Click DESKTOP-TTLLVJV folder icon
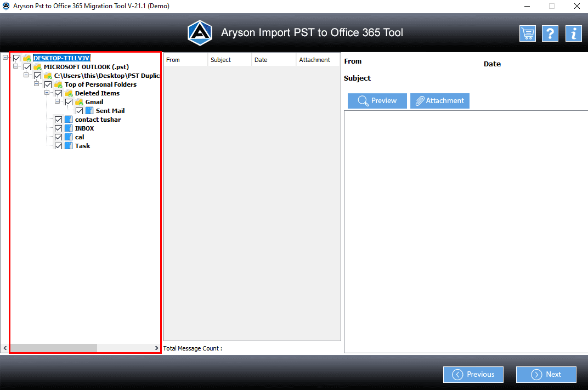The image size is (588, 390). click(x=27, y=58)
